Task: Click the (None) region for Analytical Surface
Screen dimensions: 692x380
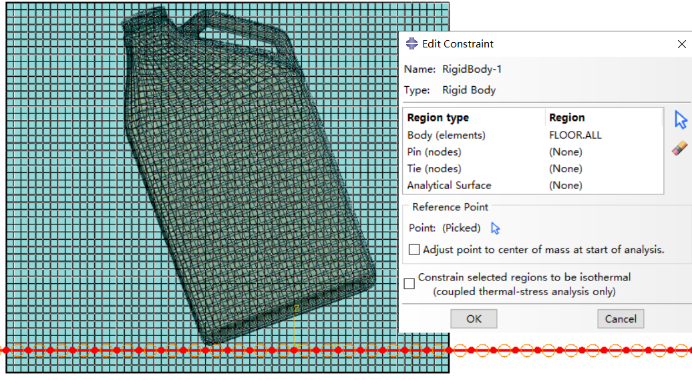Action: 565,186
